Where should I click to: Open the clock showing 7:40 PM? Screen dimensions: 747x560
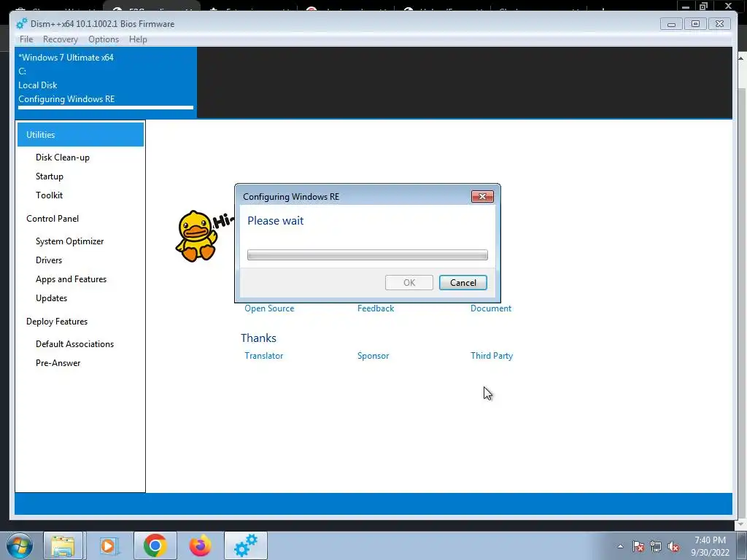coord(710,546)
